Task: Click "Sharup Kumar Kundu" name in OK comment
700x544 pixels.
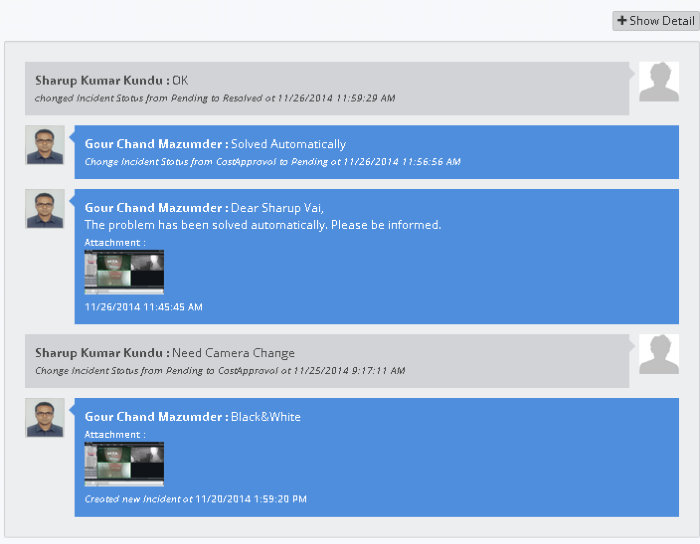Action: click(x=99, y=80)
